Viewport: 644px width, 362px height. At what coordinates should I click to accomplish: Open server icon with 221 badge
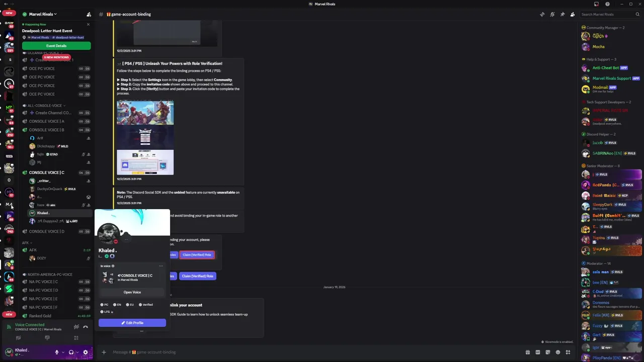9,47
